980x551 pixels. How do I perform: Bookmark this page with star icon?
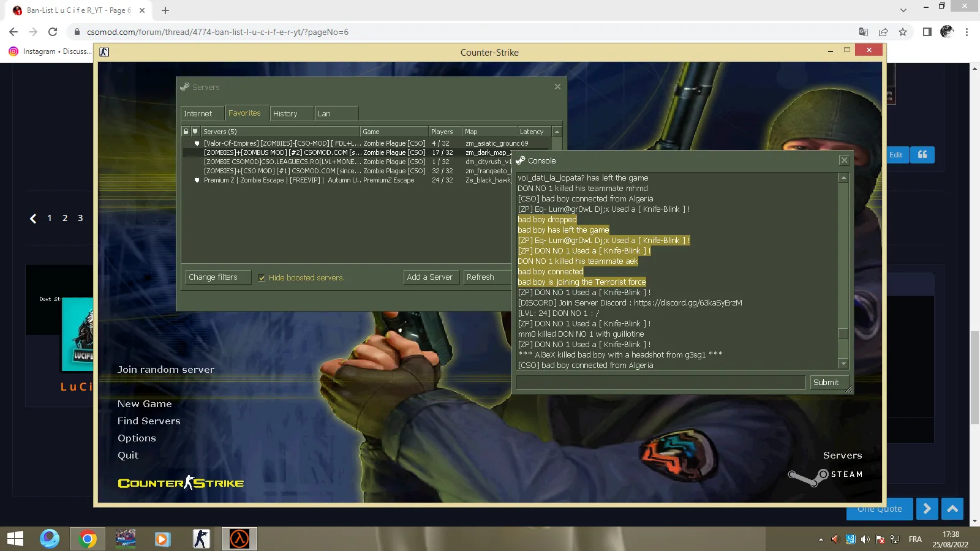tap(903, 32)
